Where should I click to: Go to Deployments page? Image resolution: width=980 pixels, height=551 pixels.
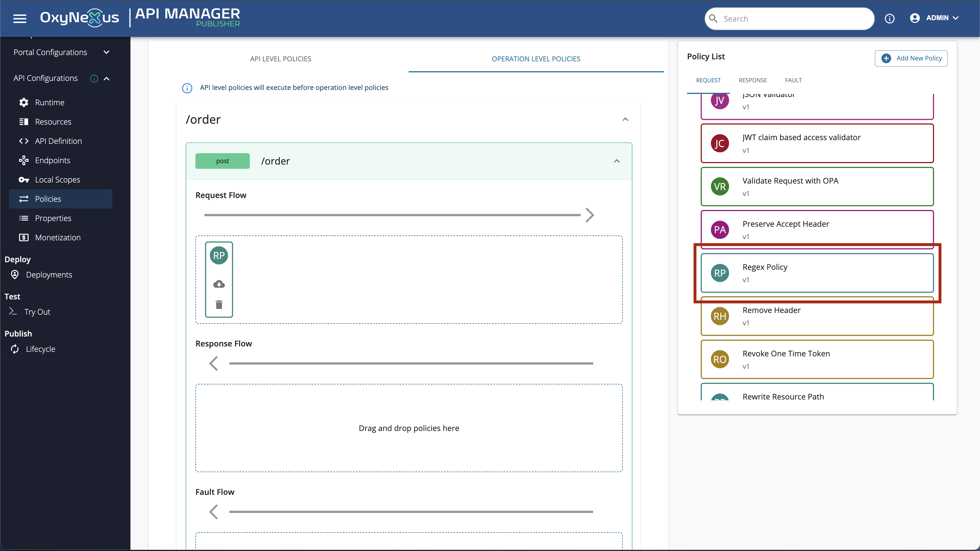tap(49, 274)
